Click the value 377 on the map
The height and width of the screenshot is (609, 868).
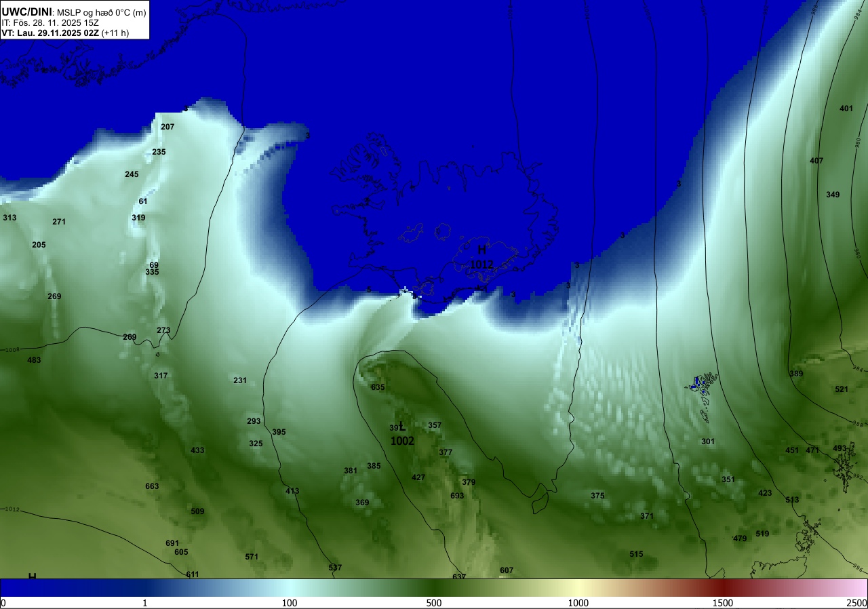tap(446, 452)
